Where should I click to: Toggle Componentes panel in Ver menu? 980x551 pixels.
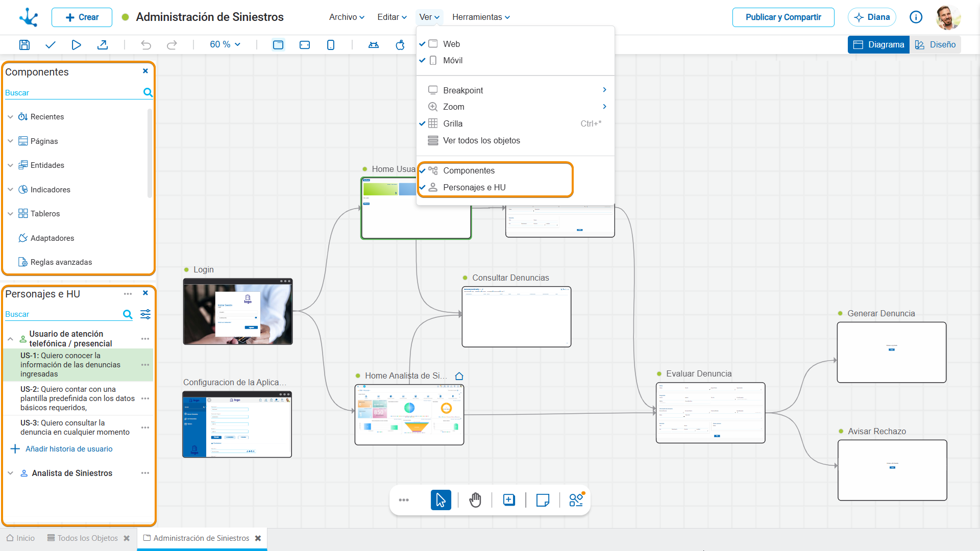(x=469, y=170)
